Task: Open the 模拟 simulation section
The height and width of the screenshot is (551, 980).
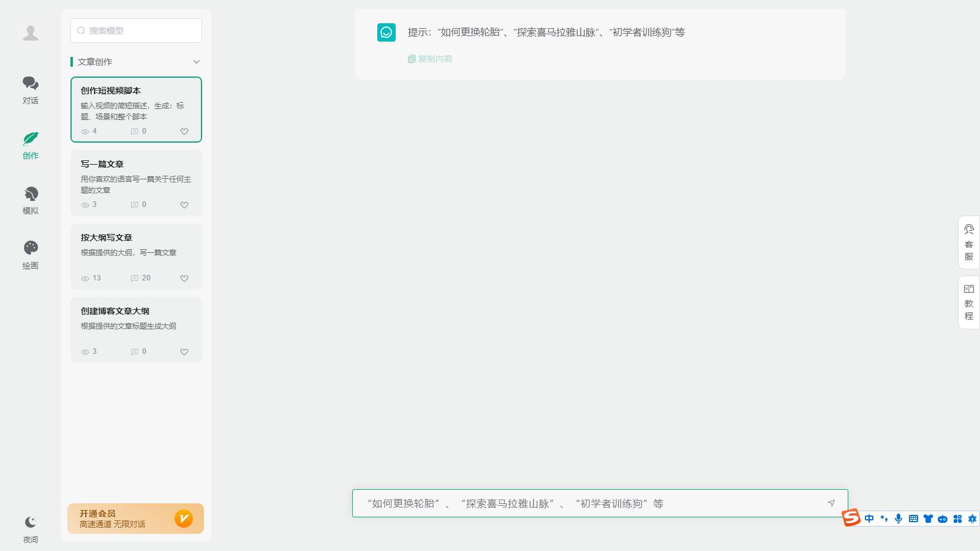Action: [x=31, y=200]
